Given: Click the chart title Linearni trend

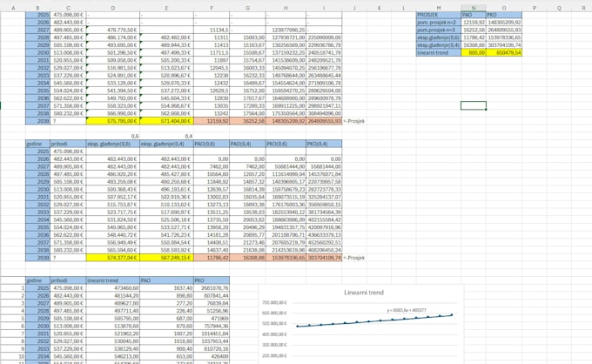Looking at the screenshot, I should pos(364,293).
